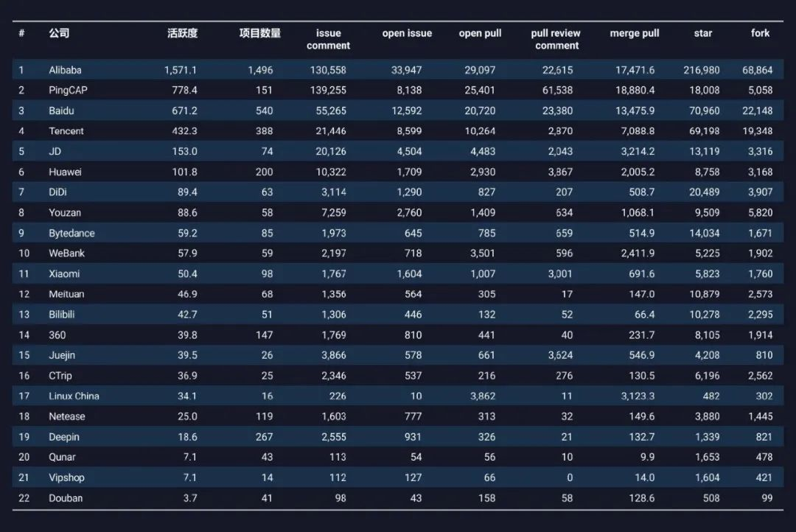This screenshot has height=532, width=796.
Task: Click the merge pull column header
Action: (x=635, y=33)
